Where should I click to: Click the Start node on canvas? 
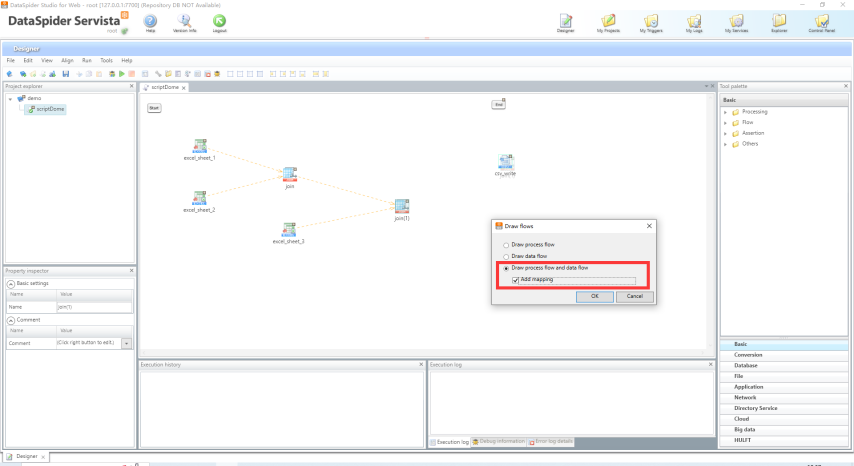(x=154, y=108)
